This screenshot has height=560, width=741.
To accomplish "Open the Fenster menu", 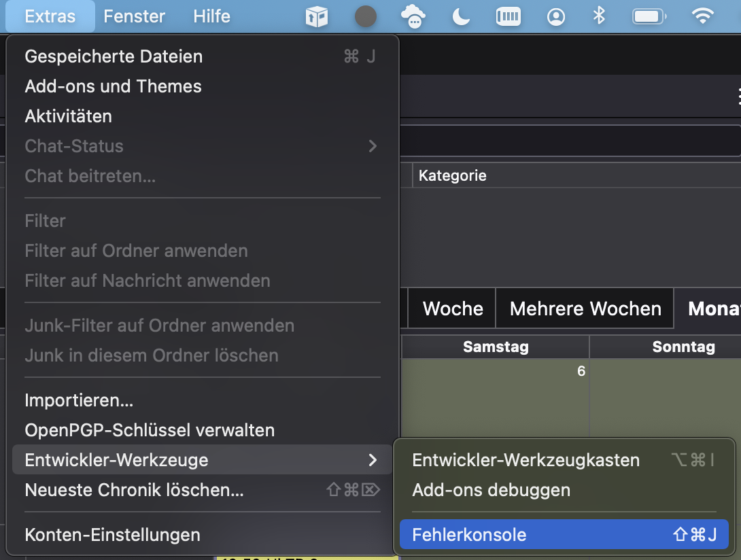I will (x=134, y=16).
